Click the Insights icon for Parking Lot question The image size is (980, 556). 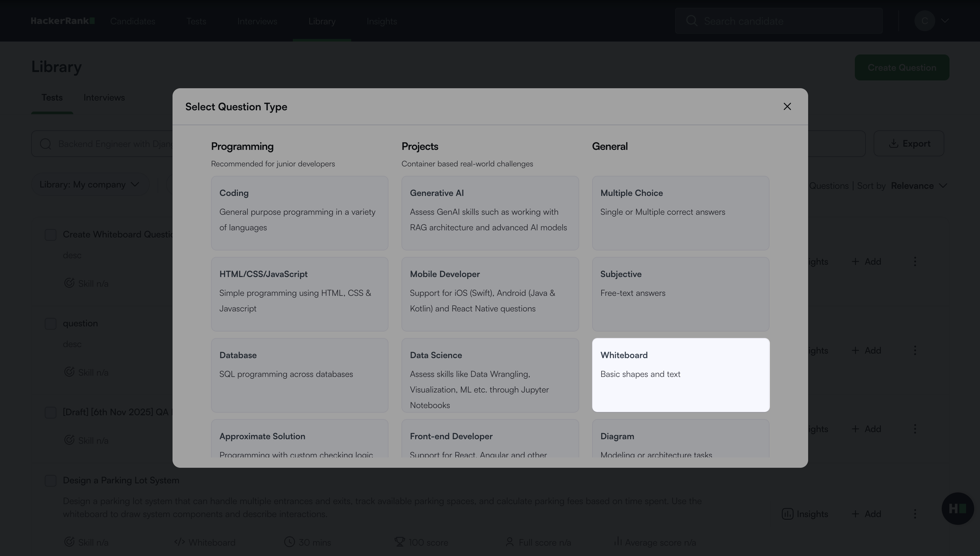click(787, 514)
